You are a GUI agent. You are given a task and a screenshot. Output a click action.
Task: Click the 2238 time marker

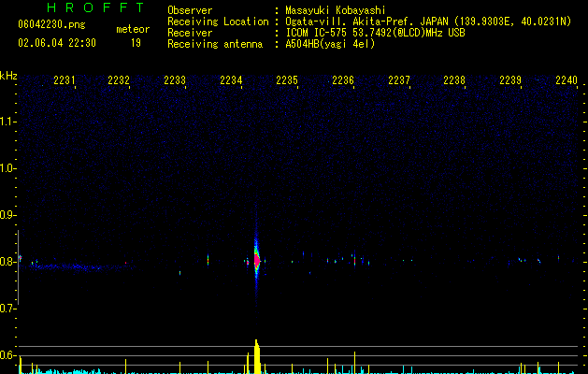click(454, 80)
